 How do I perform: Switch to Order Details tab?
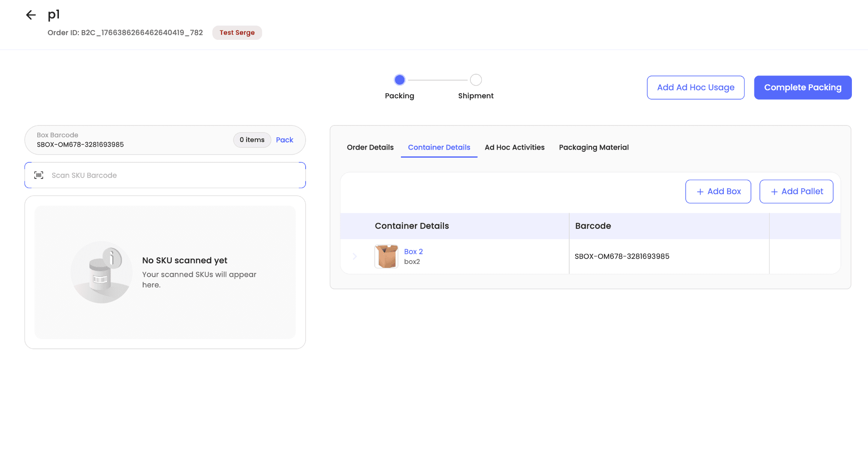tap(370, 147)
